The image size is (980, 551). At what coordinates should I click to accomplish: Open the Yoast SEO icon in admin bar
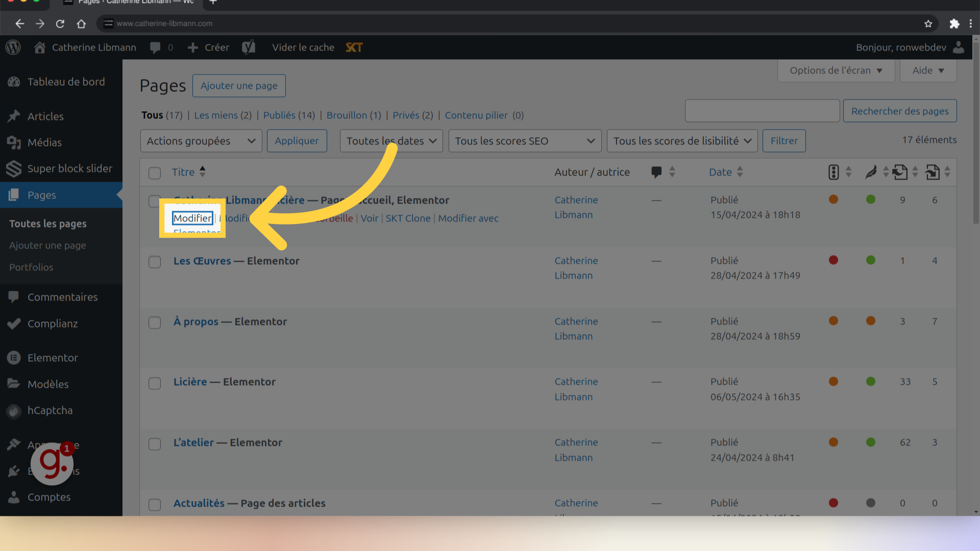tap(249, 47)
